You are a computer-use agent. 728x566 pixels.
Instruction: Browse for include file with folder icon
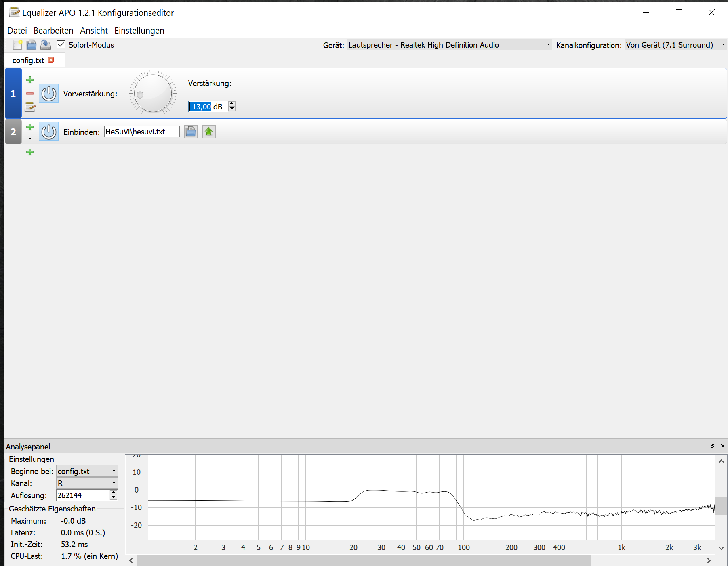click(191, 132)
